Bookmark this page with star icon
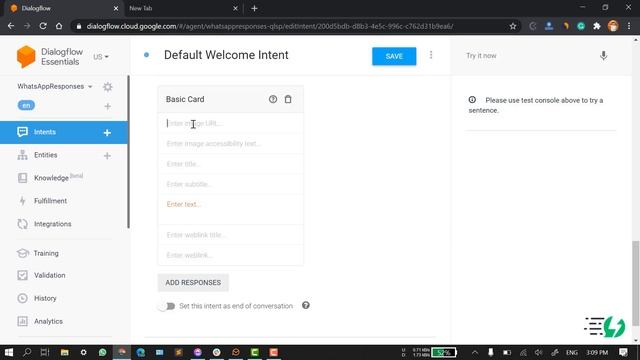Screen dimensions: 640x360 pos(513,26)
